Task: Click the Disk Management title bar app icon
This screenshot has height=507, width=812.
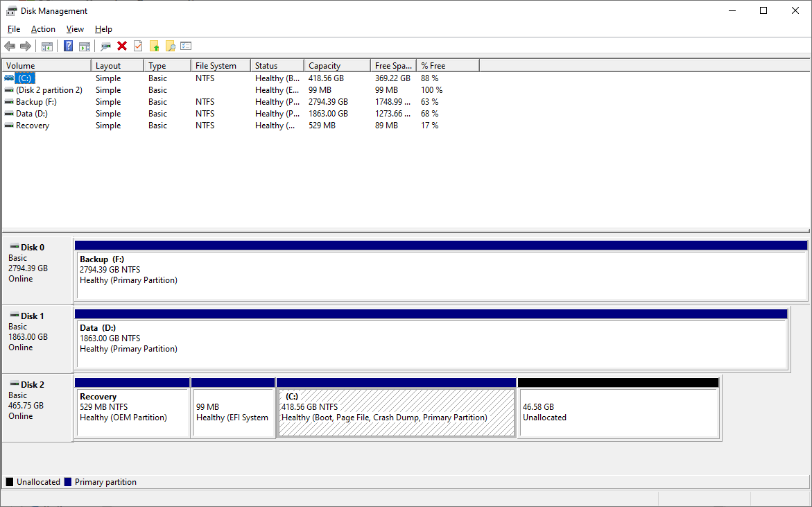Action: click(x=11, y=11)
